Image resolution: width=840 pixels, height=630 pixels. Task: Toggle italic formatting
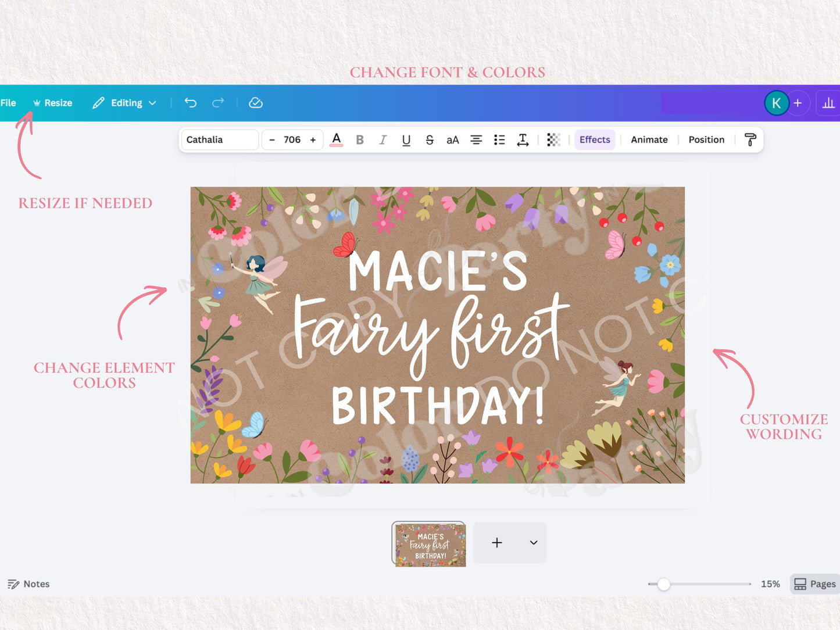coord(383,139)
